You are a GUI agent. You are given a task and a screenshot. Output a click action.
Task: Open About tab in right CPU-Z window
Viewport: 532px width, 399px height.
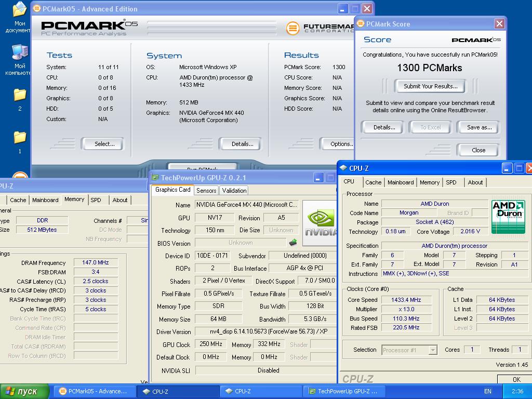pos(475,182)
